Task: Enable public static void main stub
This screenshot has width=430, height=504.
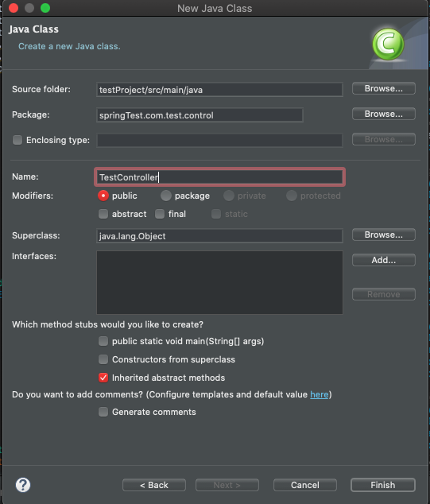Action: [x=103, y=341]
